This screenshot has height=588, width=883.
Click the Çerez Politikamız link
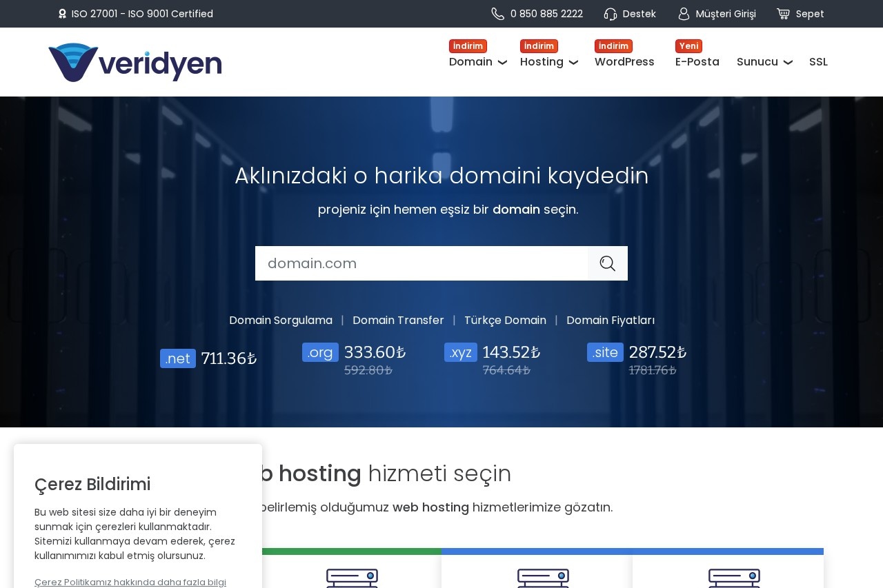click(x=130, y=582)
